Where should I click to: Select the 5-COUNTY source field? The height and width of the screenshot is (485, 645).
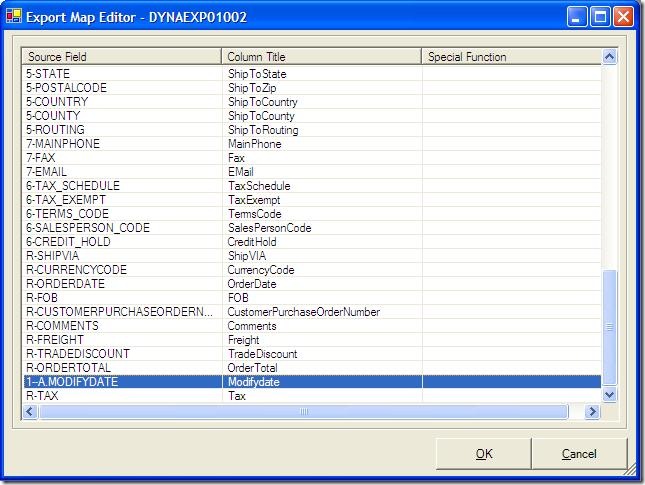point(122,116)
